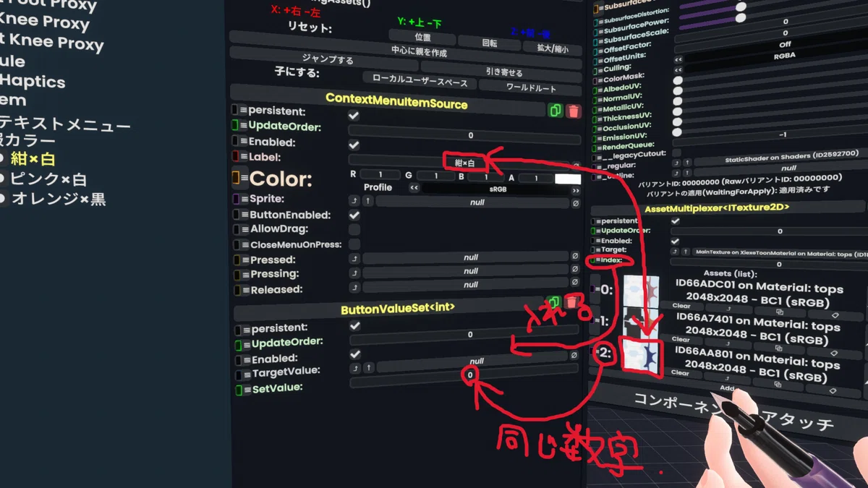Screen dimensions: 868x488
Task: Click the 位置 reset button
Action: 423,36
